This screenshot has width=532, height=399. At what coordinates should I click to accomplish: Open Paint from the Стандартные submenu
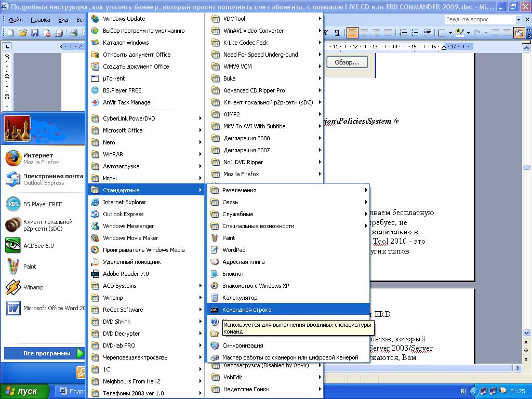[x=288, y=238]
